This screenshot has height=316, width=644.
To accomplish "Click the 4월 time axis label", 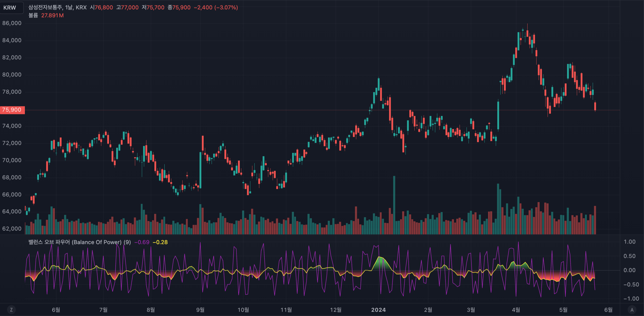I will tap(516, 310).
